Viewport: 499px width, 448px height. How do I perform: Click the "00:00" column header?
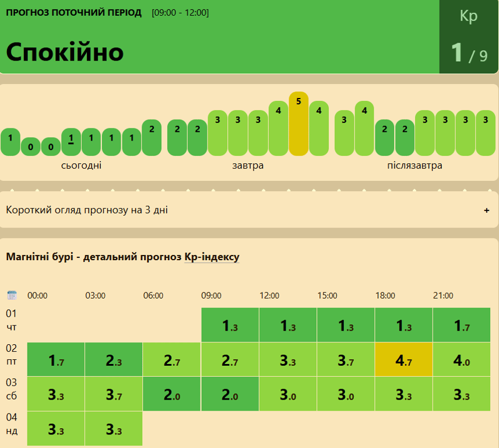tap(37, 296)
